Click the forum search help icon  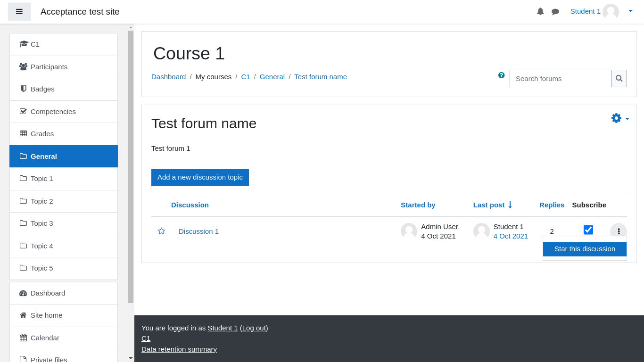(x=502, y=75)
